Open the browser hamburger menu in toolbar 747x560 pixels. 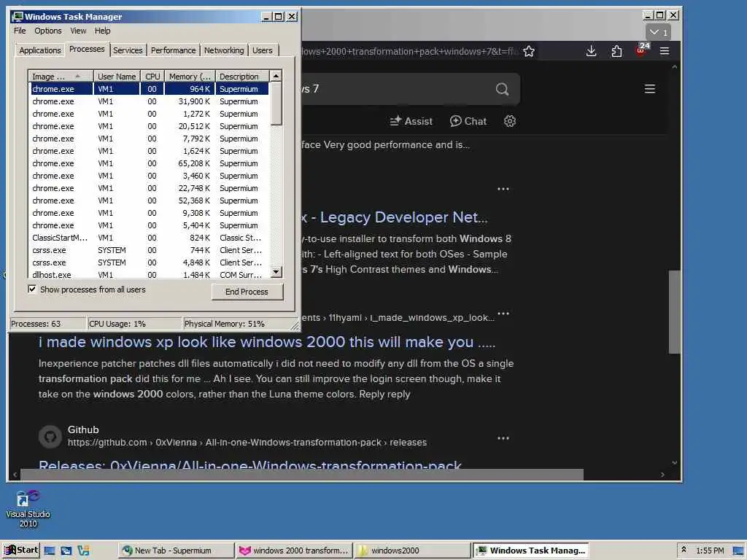665,51
